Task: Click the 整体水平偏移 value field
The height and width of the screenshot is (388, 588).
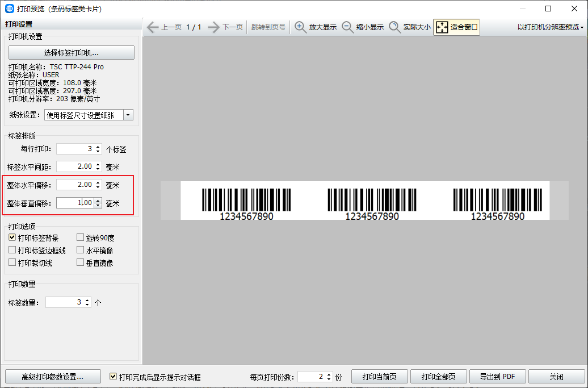Action: coord(75,184)
